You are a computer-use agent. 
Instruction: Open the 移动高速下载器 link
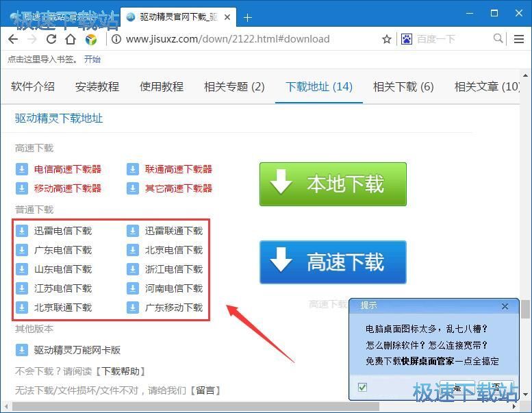[x=68, y=188]
